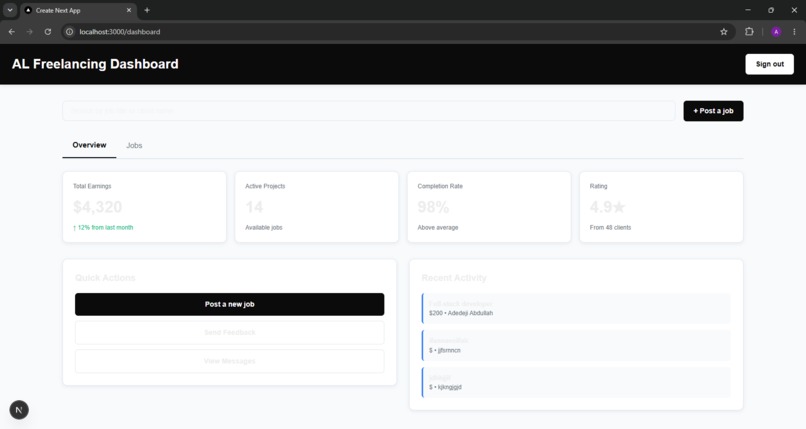Click the Available jobs text
This screenshot has width=806, height=429.
click(x=264, y=228)
